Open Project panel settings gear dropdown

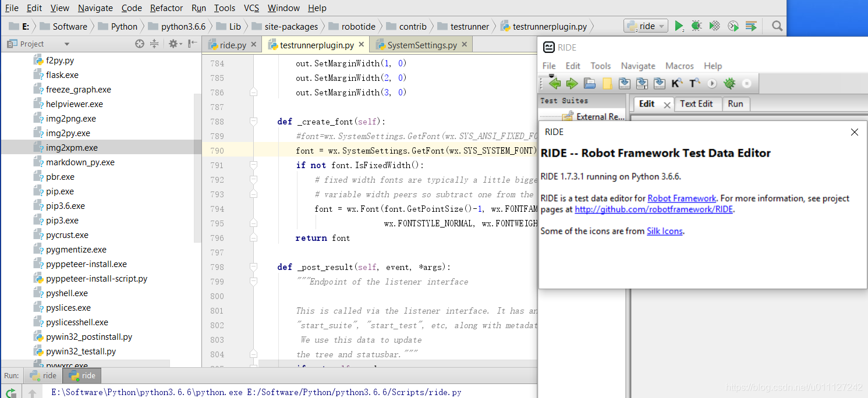pos(175,44)
